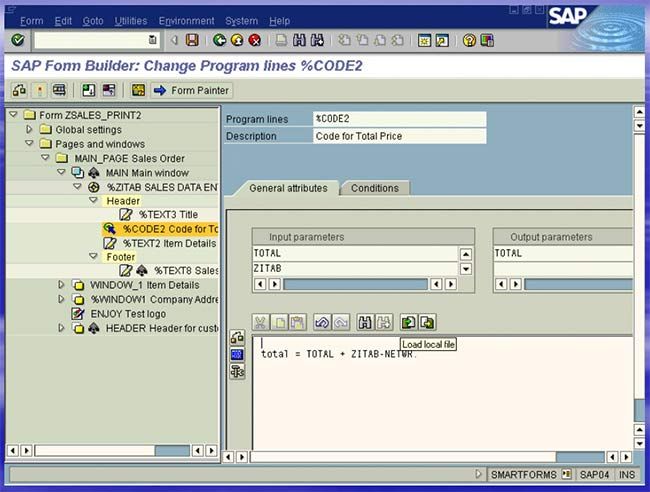
Task: Click the Find Next icon in top toolbar
Action: click(x=317, y=40)
